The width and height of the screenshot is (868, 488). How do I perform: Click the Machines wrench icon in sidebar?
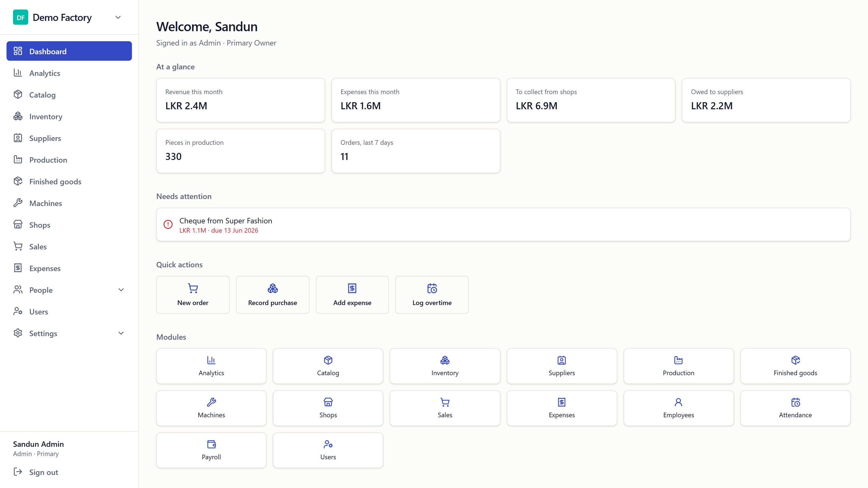tap(18, 203)
